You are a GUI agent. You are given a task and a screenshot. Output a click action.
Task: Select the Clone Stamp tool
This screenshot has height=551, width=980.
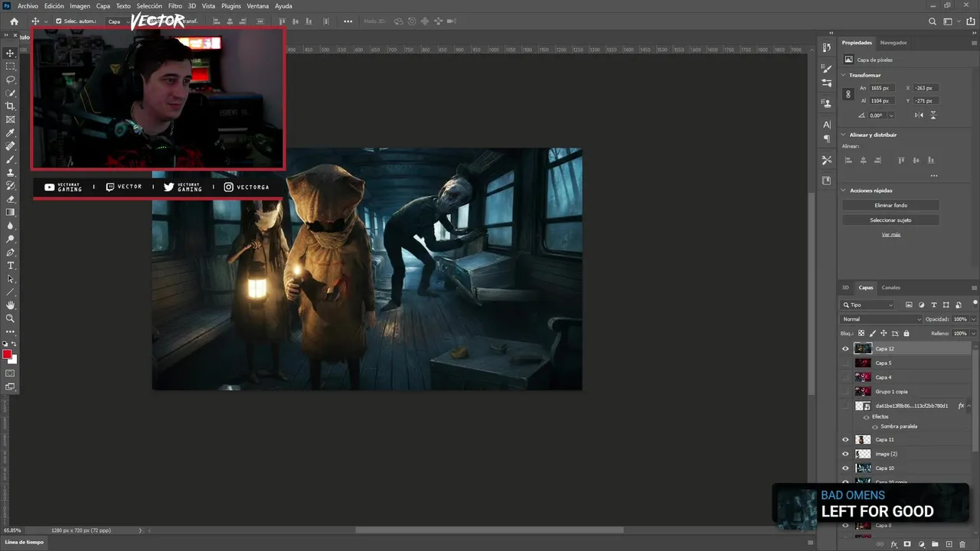click(x=11, y=173)
